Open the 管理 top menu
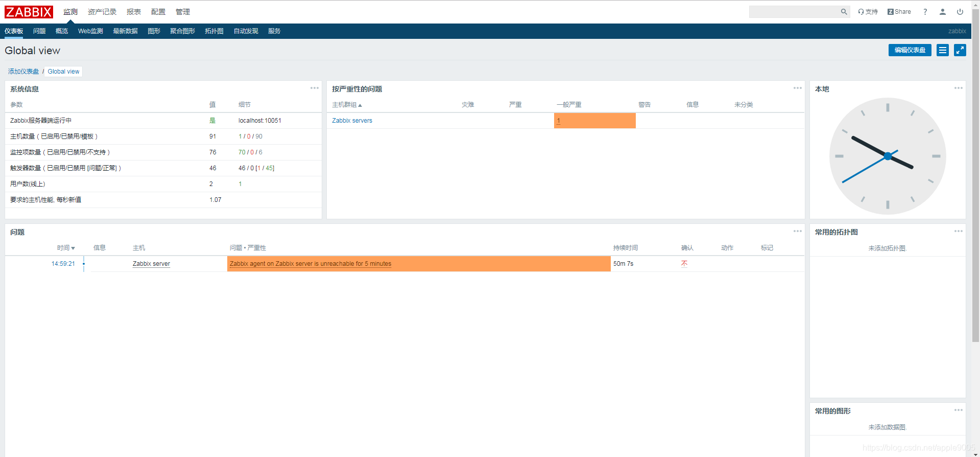Image resolution: width=980 pixels, height=457 pixels. (183, 12)
